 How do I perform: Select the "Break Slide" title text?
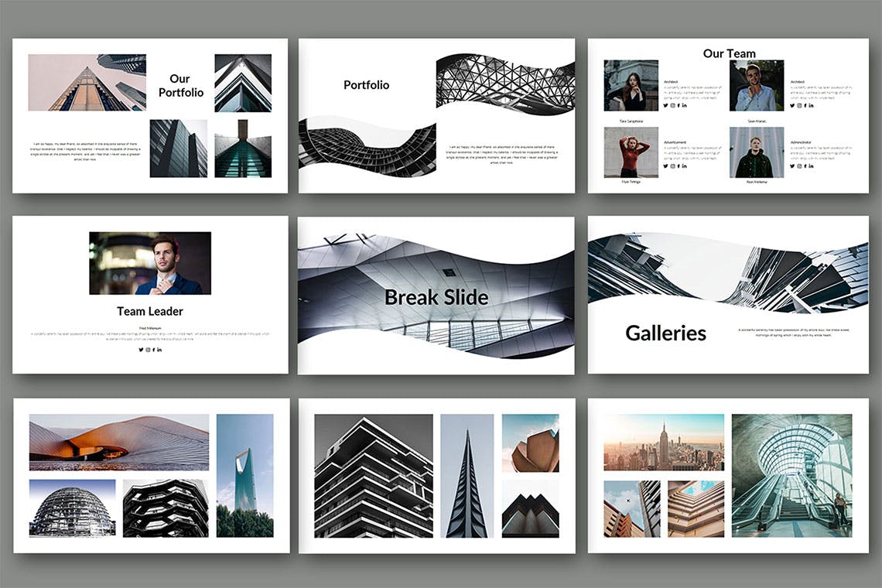[x=436, y=297]
